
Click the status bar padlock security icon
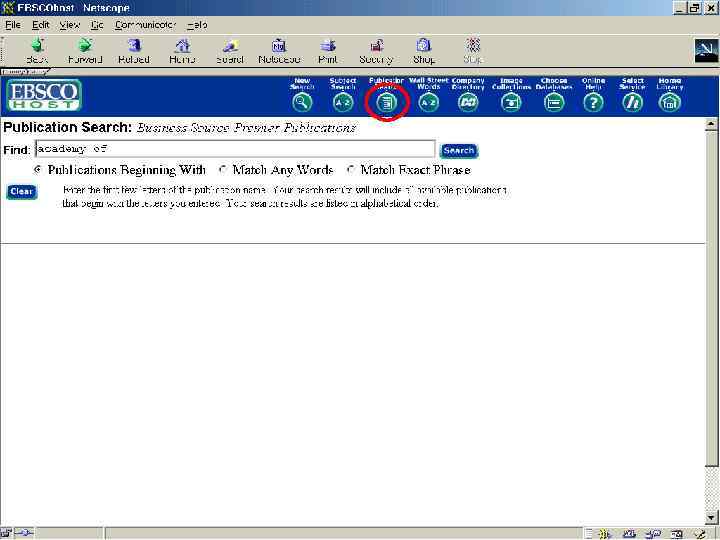(x=6, y=533)
